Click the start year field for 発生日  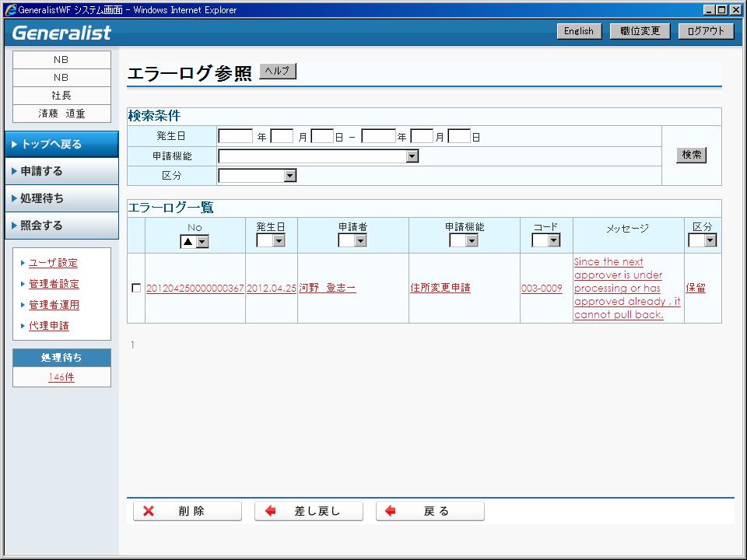[235, 137]
